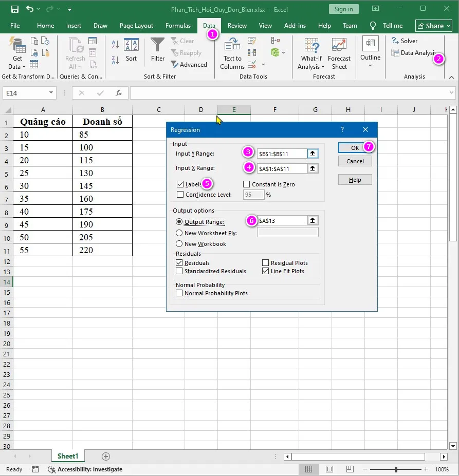
Task: Click the Advanced filter option
Action: coord(190,64)
